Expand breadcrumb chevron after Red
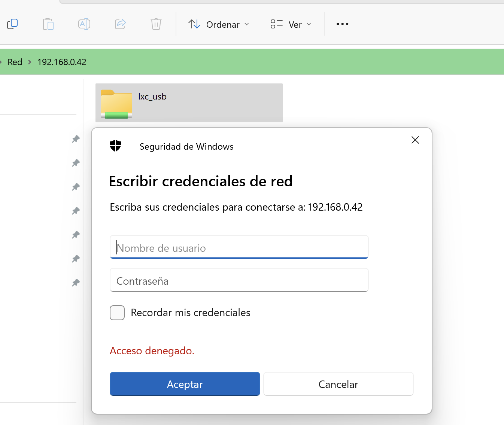Image resolution: width=504 pixels, height=425 pixels. (30, 62)
